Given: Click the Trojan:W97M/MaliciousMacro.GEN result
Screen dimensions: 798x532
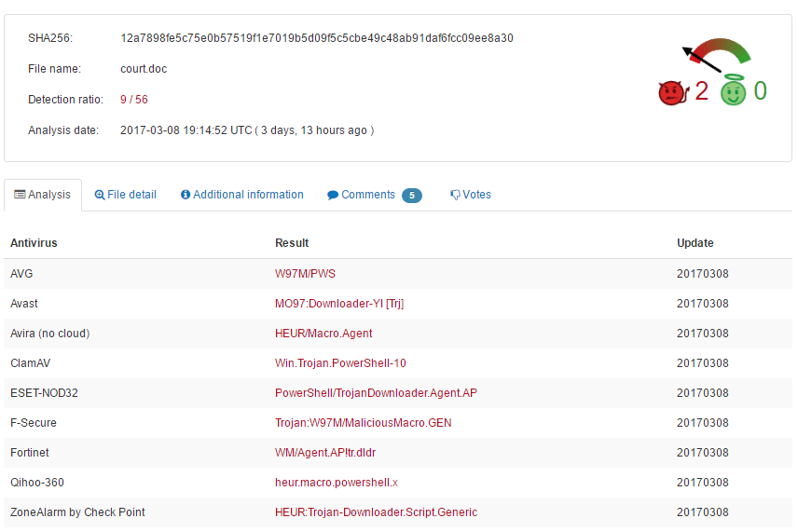Looking at the screenshot, I should (364, 423).
